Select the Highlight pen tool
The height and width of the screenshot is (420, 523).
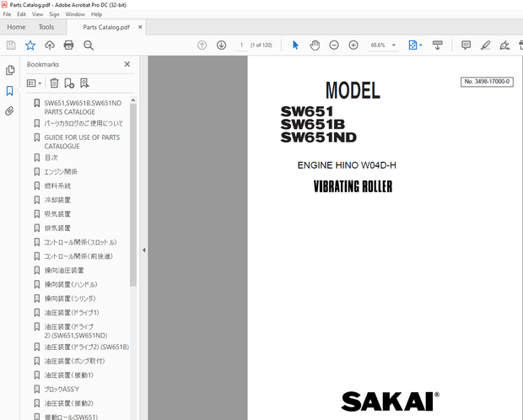click(485, 45)
